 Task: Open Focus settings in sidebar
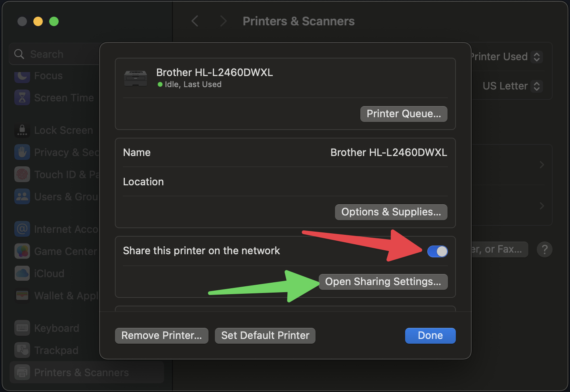pos(48,76)
